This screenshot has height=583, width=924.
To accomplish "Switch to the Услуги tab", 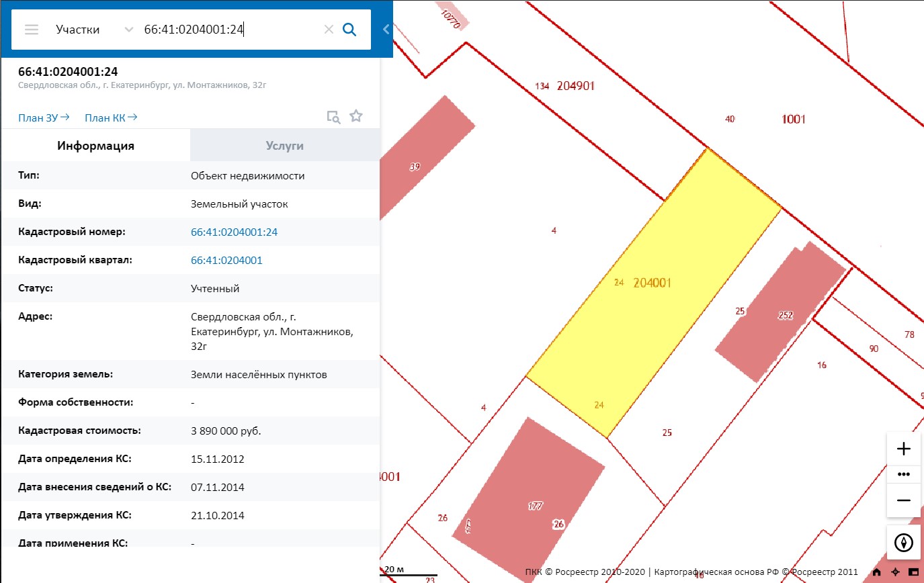I will click(285, 146).
